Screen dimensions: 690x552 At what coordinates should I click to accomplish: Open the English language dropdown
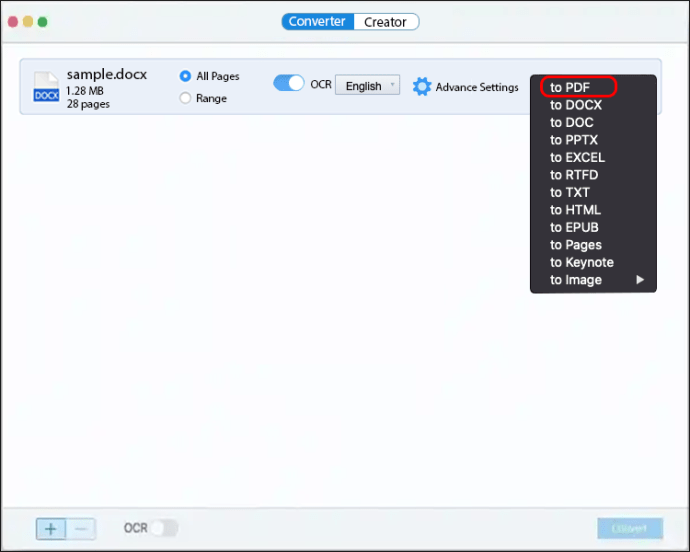(367, 85)
